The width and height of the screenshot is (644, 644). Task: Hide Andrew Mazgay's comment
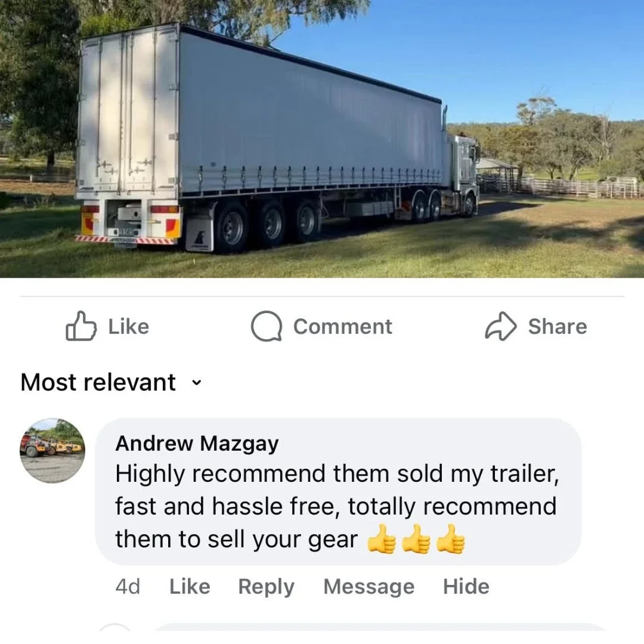coord(466,586)
